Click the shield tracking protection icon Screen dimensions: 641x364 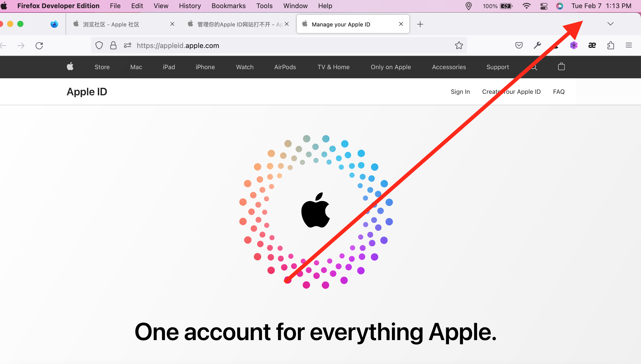coord(99,45)
